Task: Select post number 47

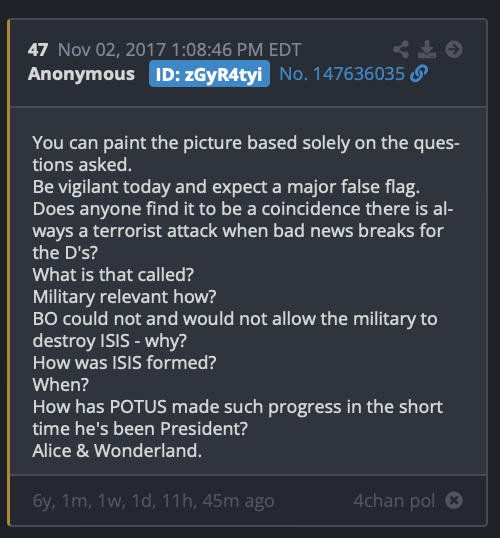Action: 38,50
